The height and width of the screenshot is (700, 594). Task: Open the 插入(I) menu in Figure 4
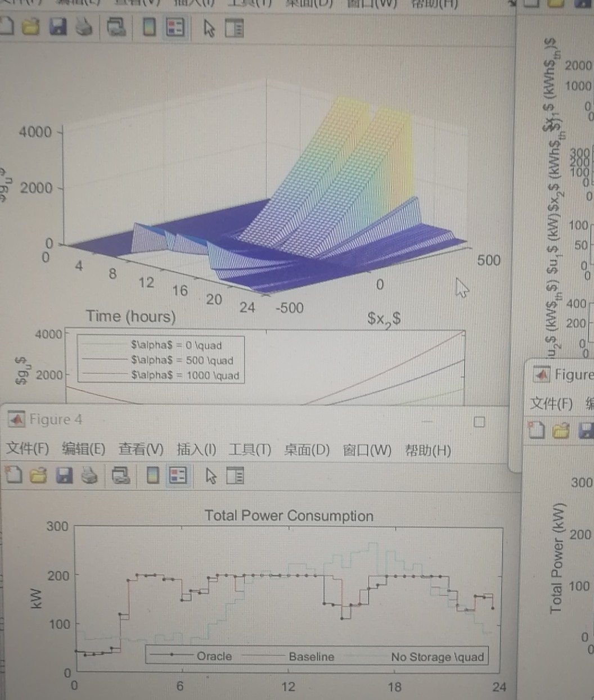(x=196, y=449)
